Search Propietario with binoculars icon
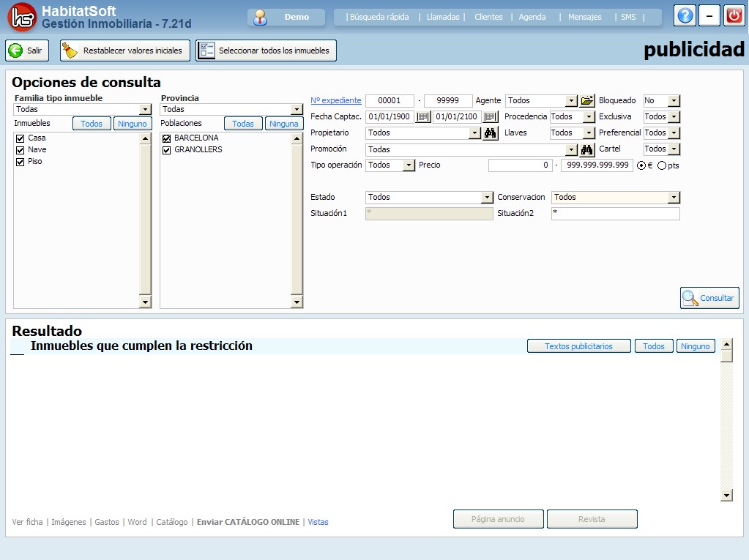The height and width of the screenshot is (560, 749). 490,133
